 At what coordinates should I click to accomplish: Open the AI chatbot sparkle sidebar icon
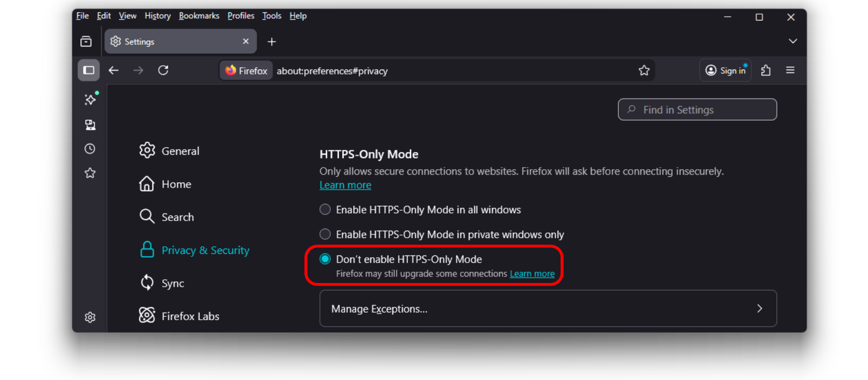tap(90, 100)
